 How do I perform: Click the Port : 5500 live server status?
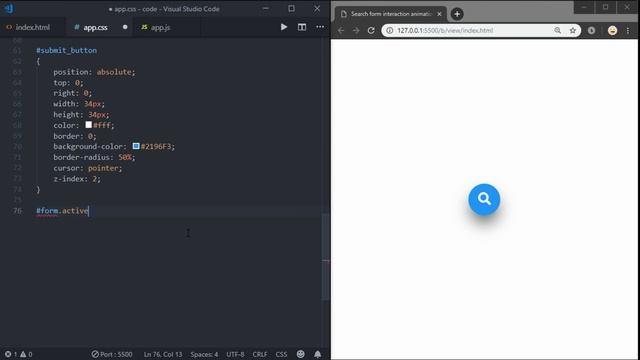[x=112, y=354]
